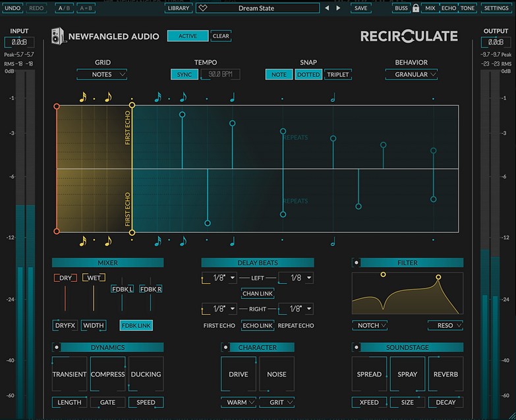Screen dimensions: 516x420
Task: Save the current preset
Action: (x=360, y=8)
